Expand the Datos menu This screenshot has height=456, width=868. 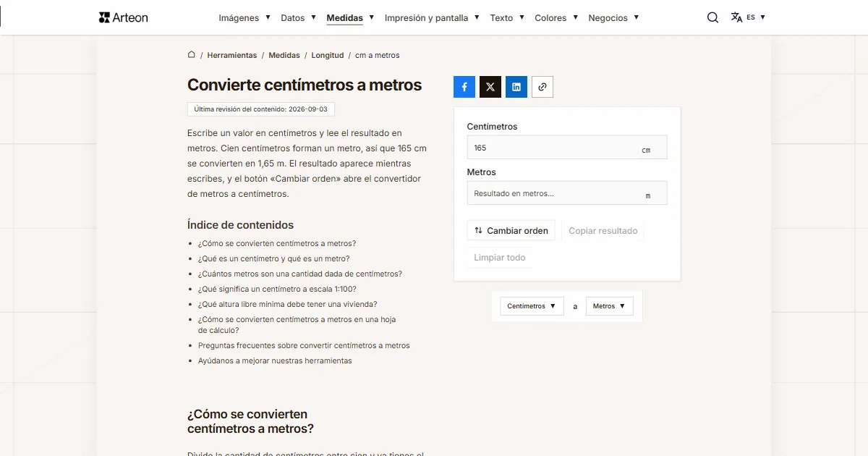point(299,17)
